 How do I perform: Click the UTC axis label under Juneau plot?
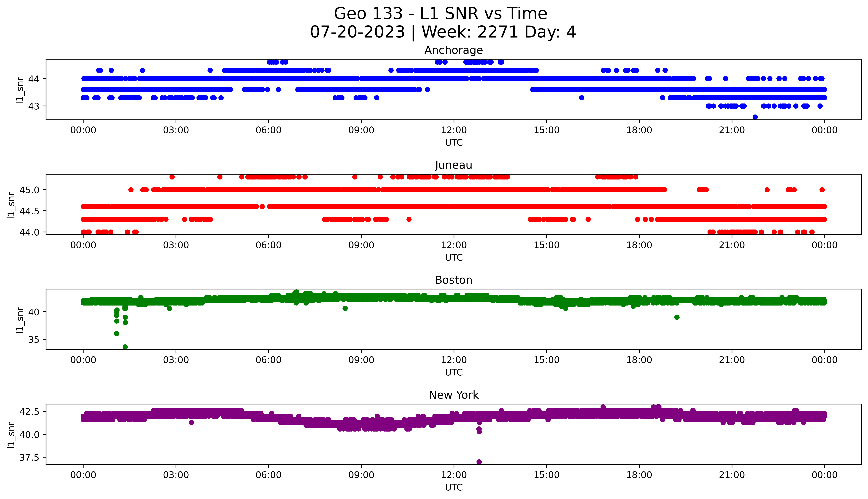click(454, 257)
